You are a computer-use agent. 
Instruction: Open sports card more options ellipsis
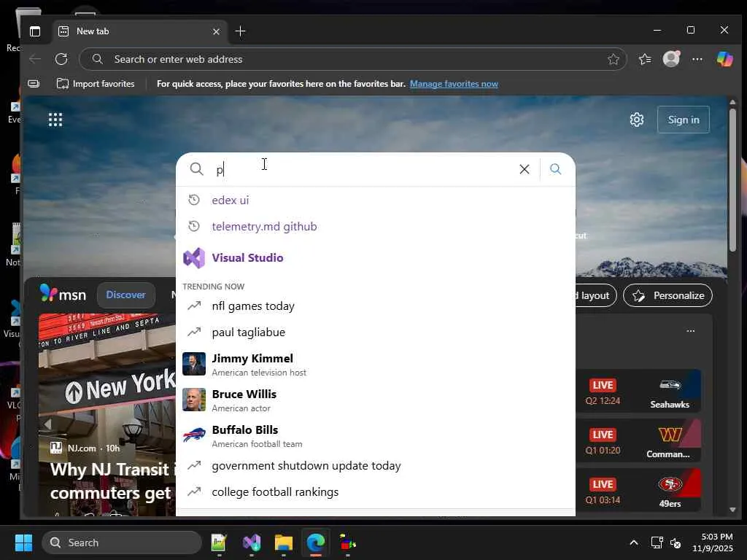[691, 331]
